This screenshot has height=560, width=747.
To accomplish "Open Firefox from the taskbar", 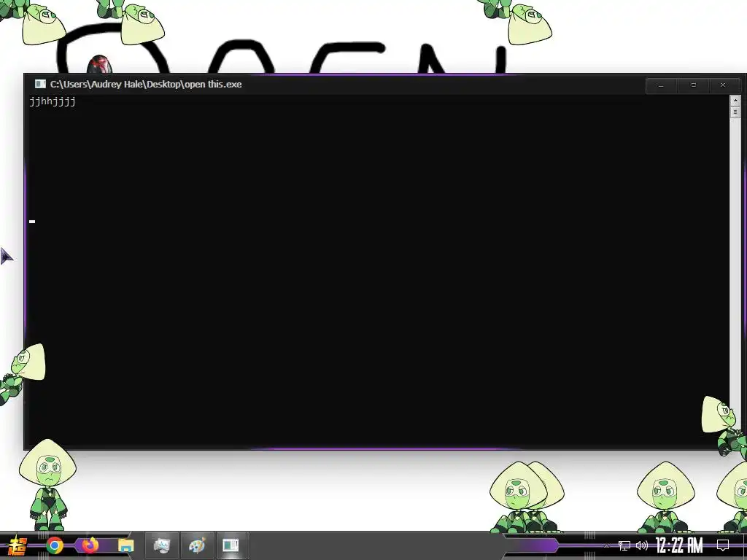I will point(90,545).
